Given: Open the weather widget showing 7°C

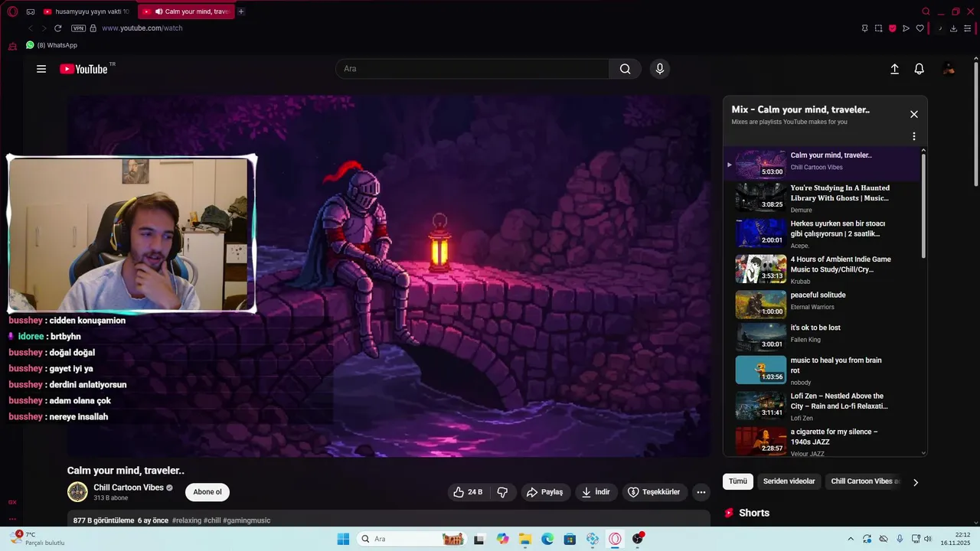Looking at the screenshot, I should [37, 538].
